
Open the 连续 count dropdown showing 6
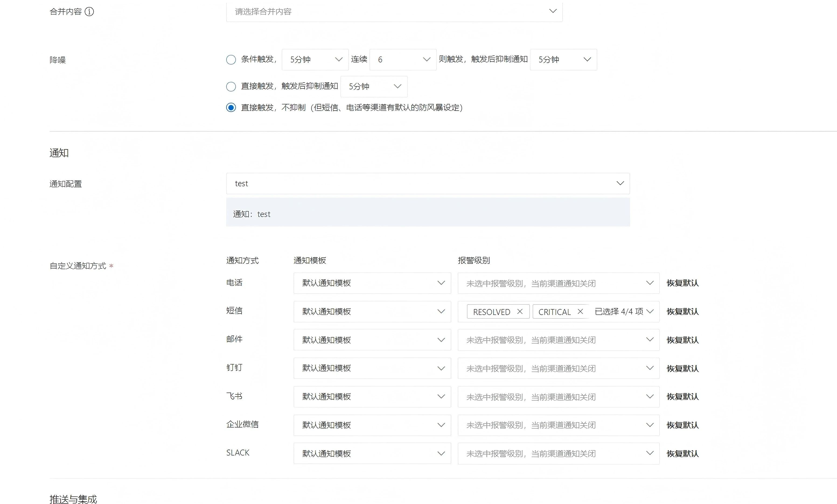pos(403,60)
